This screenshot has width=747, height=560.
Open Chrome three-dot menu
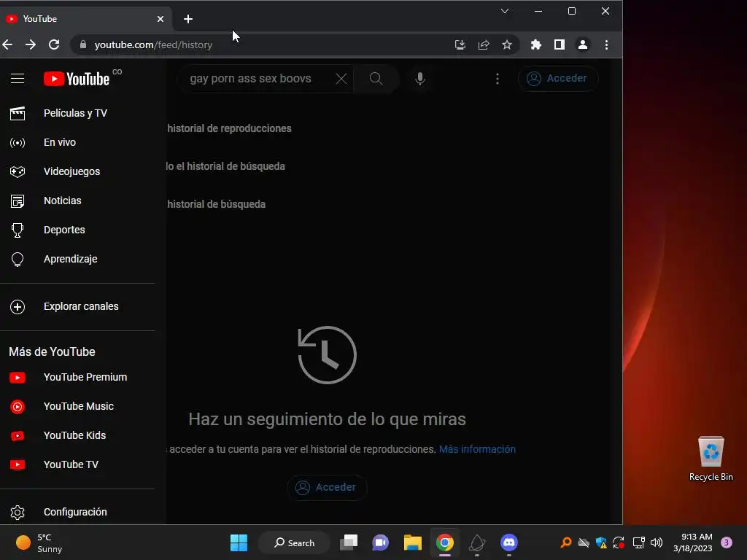(x=606, y=44)
